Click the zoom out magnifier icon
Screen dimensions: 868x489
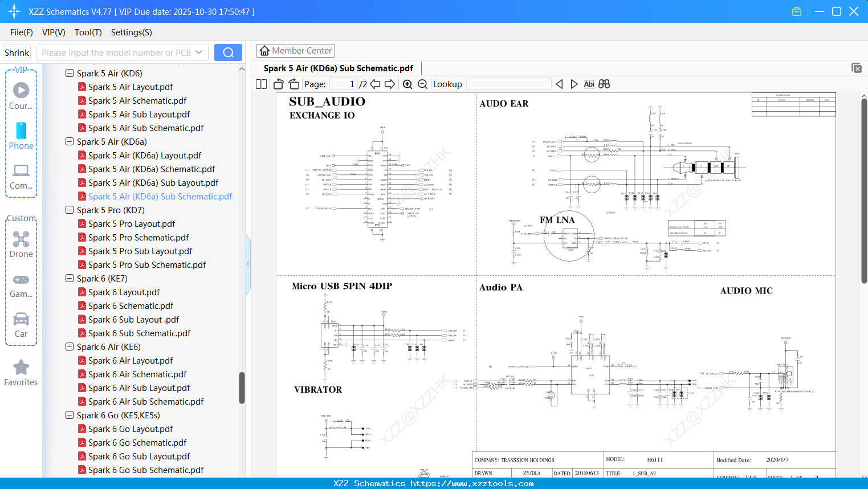point(422,84)
